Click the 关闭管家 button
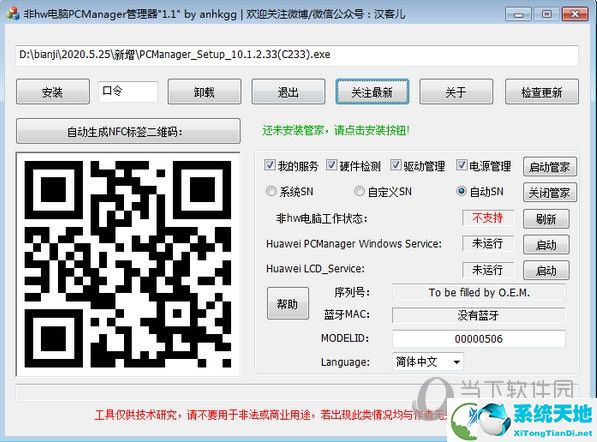Screen dimensions: 597x442 [x=550, y=193]
